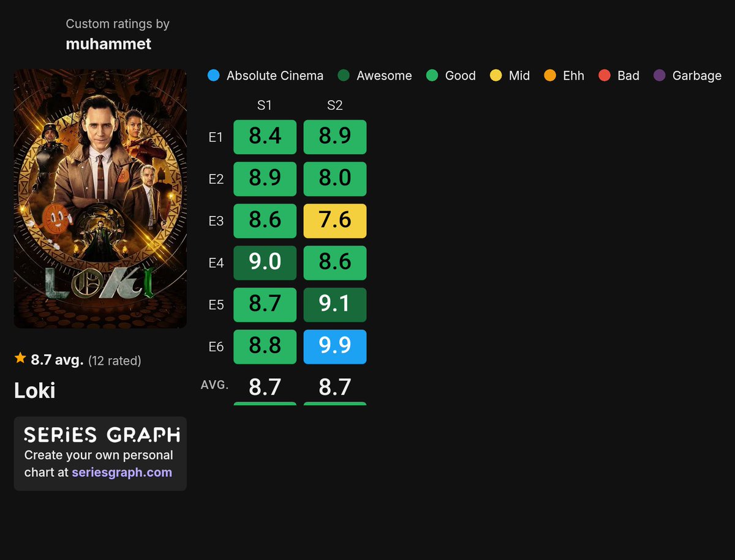Select the yellow 7.6 rating cell
Screen dimensions: 735x560
pyautogui.click(x=335, y=221)
